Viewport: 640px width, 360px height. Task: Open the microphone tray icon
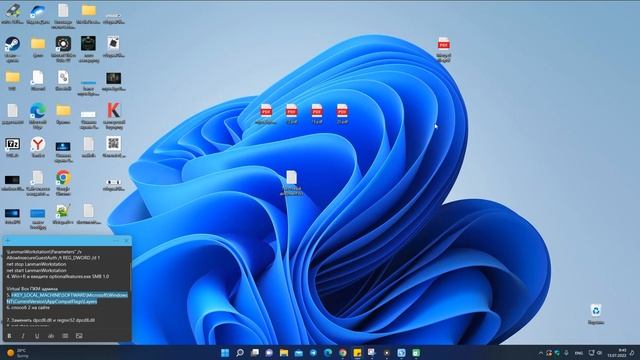pyautogui.click(x=567, y=353)
